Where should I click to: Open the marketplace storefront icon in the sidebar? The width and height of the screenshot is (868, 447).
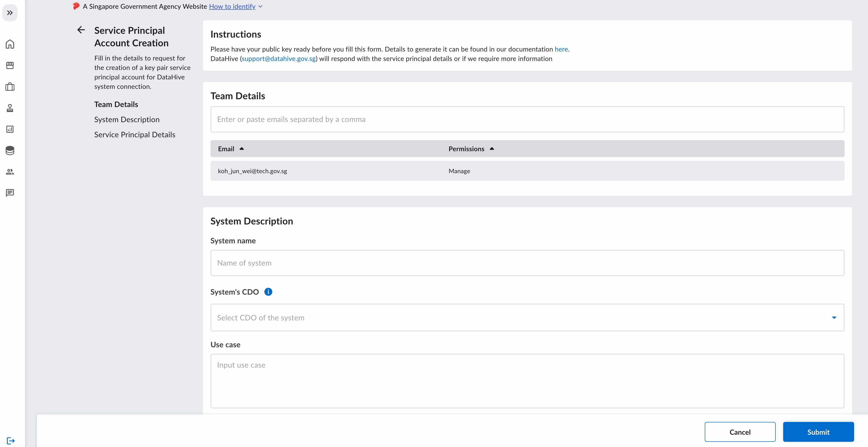10,65
